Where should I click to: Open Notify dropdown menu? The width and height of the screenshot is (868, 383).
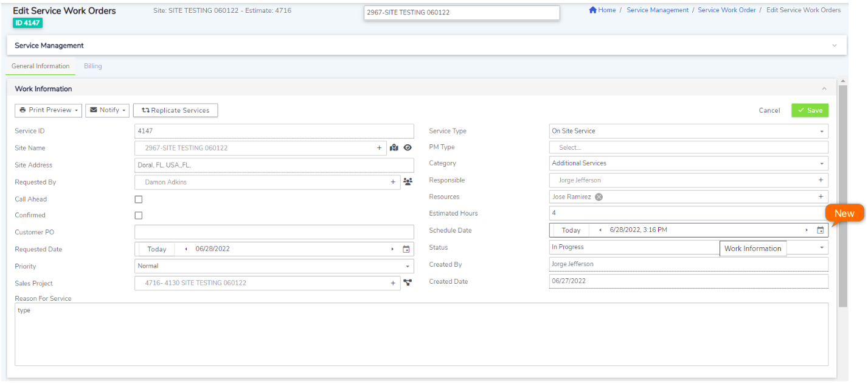point(107,110)
